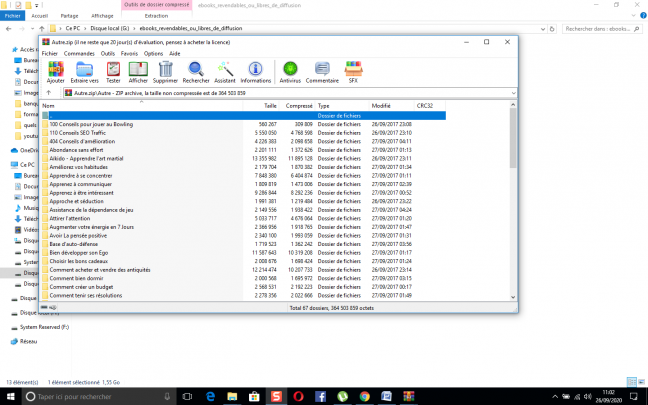Click the Extraire vers icon
Viewport: 648px width, 405px height.
pyautogui.click(x=84, y=72)
